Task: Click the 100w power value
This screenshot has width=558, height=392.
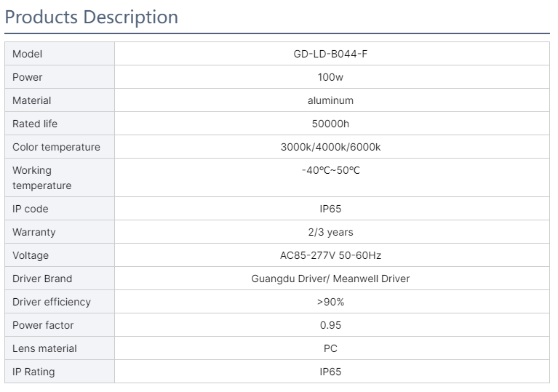Action: (330, 77)
